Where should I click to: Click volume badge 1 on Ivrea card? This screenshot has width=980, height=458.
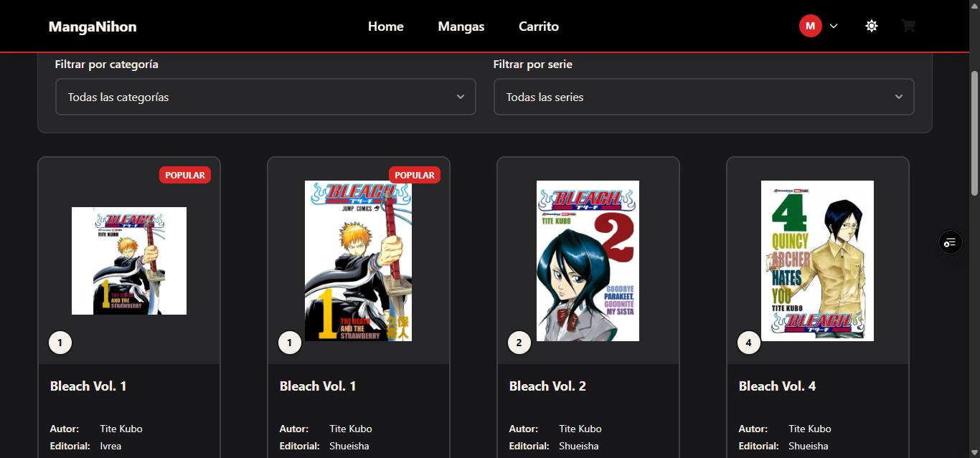[x=60, y=343]
